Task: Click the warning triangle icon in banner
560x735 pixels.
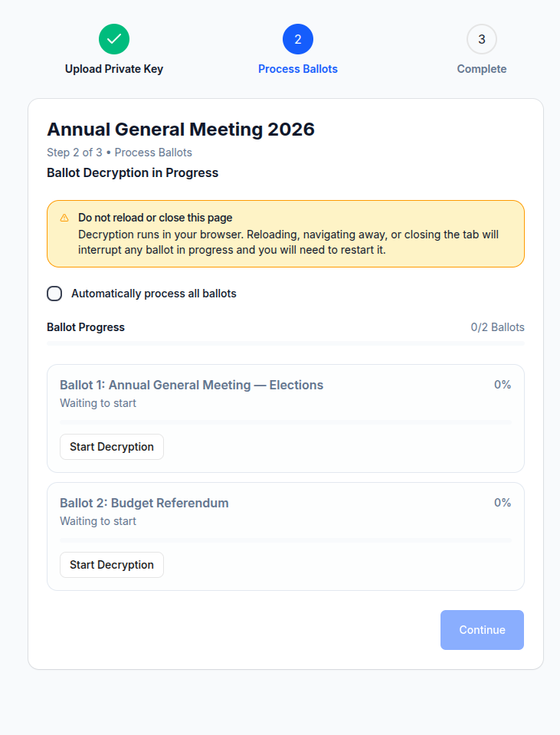Action: click(x=64, y=218)
